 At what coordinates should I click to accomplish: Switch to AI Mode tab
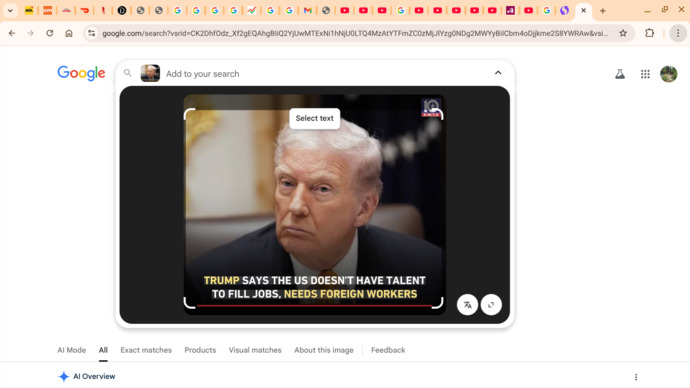pos(72,350)
